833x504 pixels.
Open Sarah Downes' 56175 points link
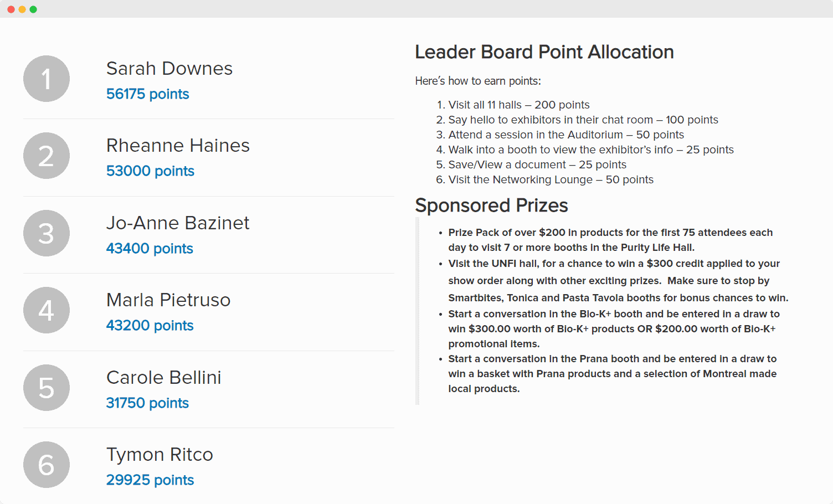coord(147,94)
